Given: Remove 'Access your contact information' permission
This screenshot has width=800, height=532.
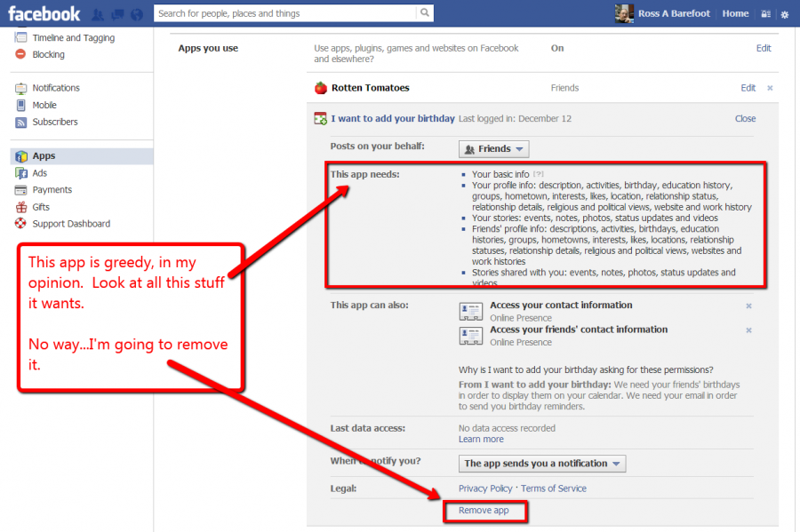Looking at the screenshot, I should 748,306.
